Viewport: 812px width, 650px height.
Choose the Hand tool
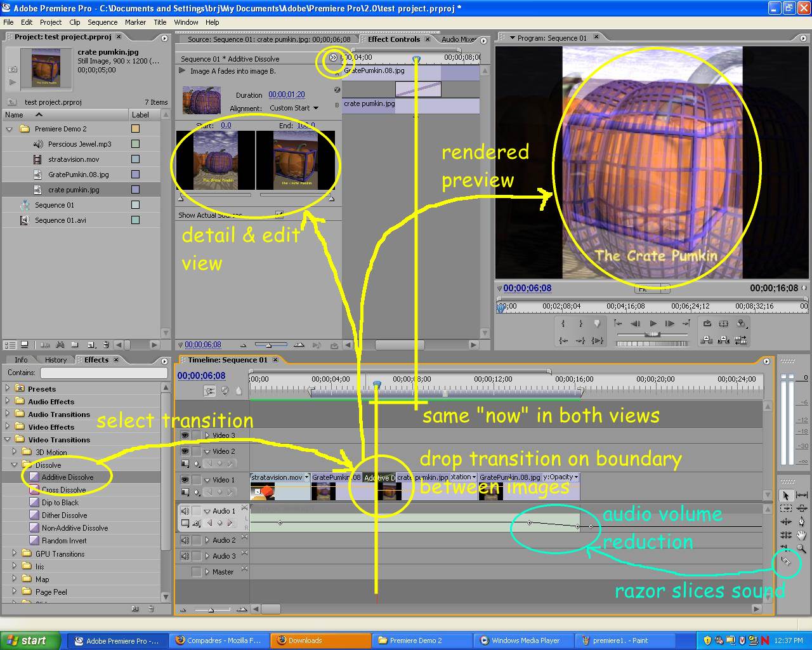point(802,535)
